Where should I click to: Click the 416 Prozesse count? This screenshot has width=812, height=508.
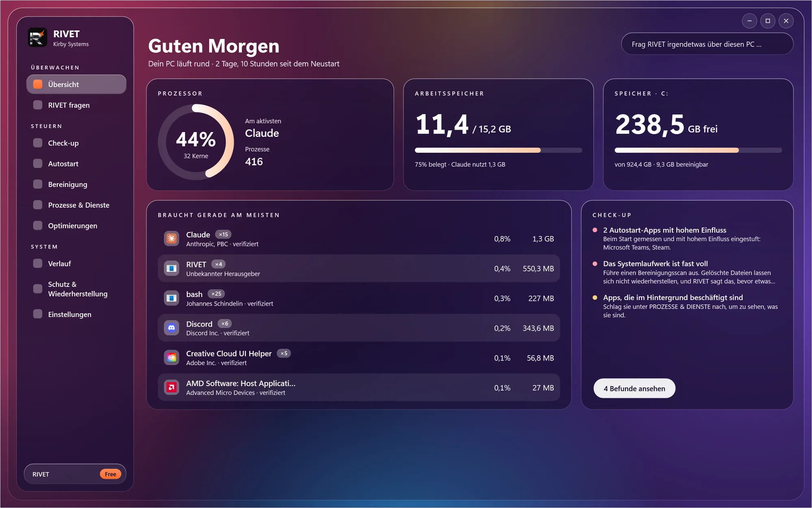(x=254, y=162)
